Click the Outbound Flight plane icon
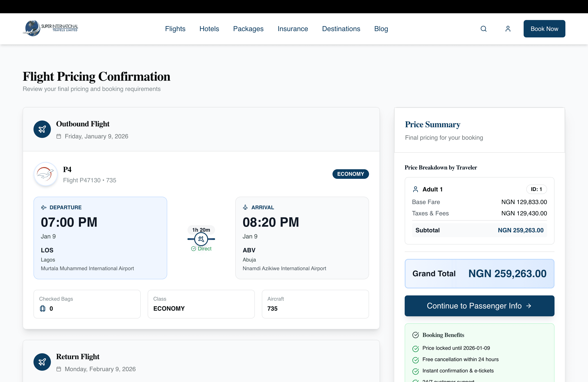The height and width of the screenshot is (382, 588). pos(42,129)
